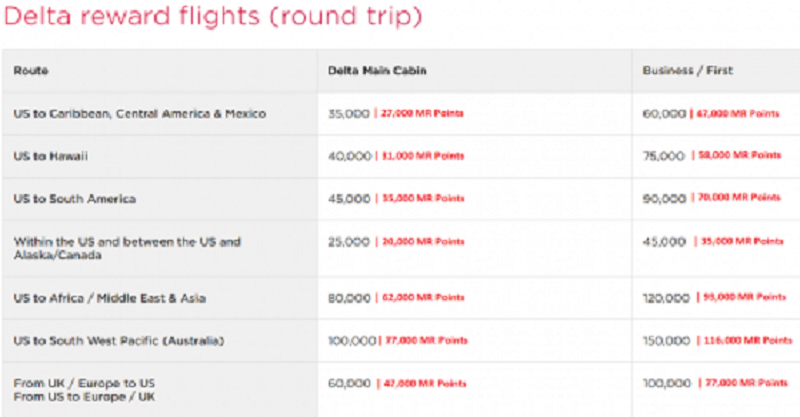Screen dimensions: 800x417
Task: Click the 75,000 Business / First Hawaii value
Action: [663, 156]
